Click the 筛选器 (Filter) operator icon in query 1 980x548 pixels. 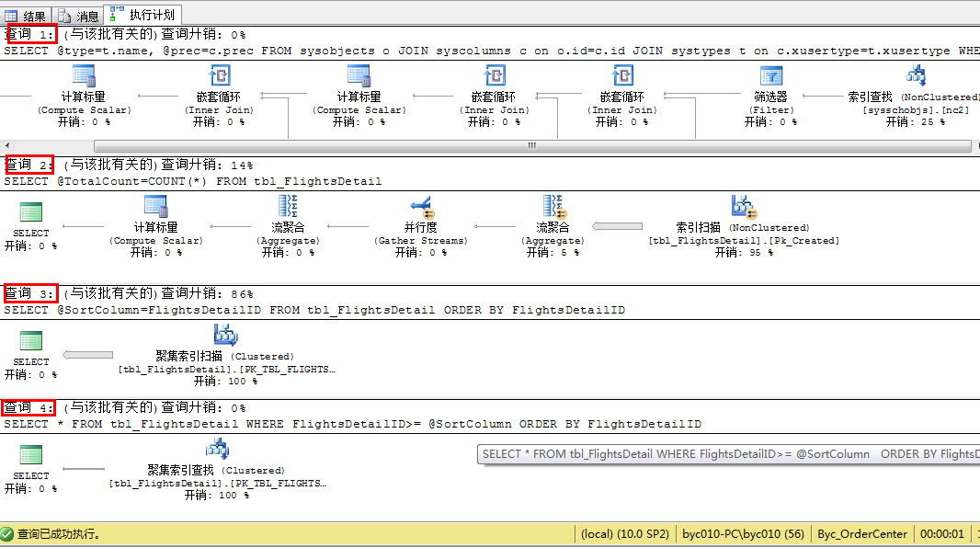(770, 76)
